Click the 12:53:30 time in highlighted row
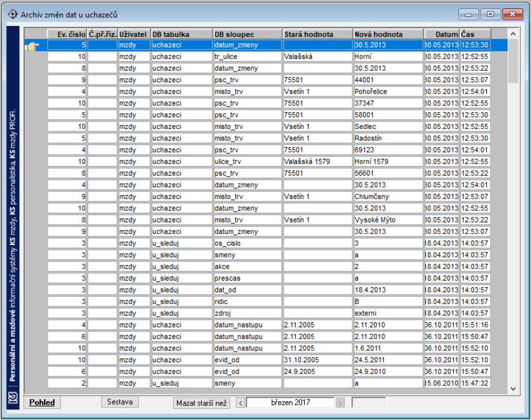The height and width of the screenshot is (420, 531). pos(475,45)
